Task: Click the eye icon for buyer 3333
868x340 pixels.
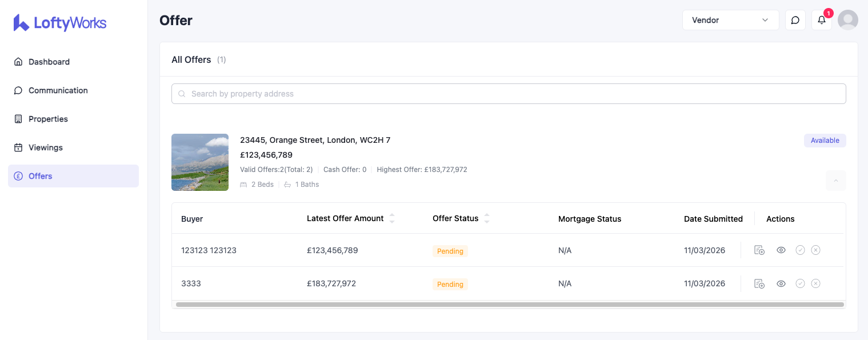Action: pos(781,284)
